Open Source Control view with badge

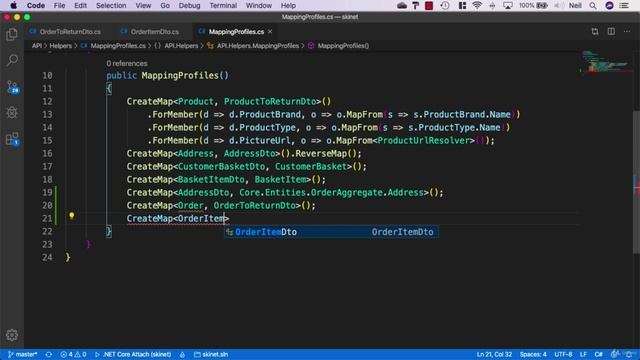click(12, 86)
